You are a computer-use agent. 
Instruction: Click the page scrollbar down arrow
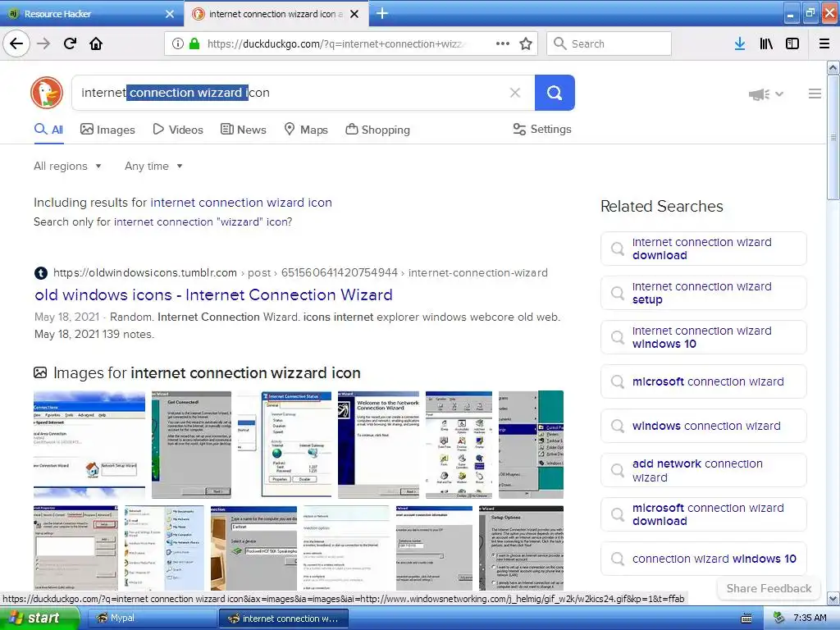[x=833, y=598]
